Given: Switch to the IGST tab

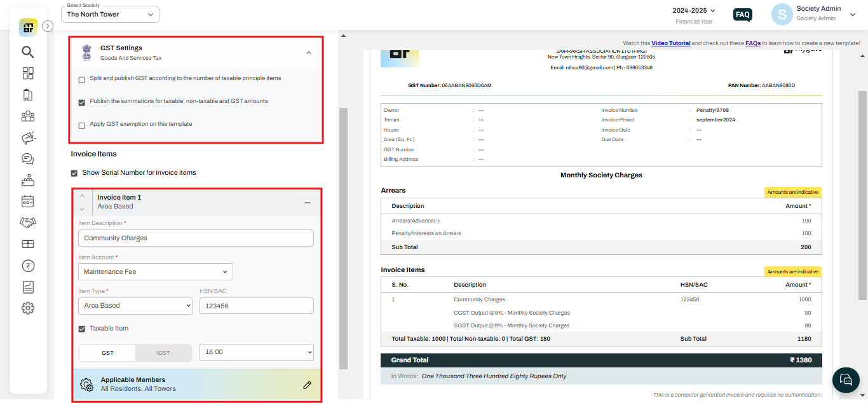Looking at the screenshot, I should tap(163, 352).
